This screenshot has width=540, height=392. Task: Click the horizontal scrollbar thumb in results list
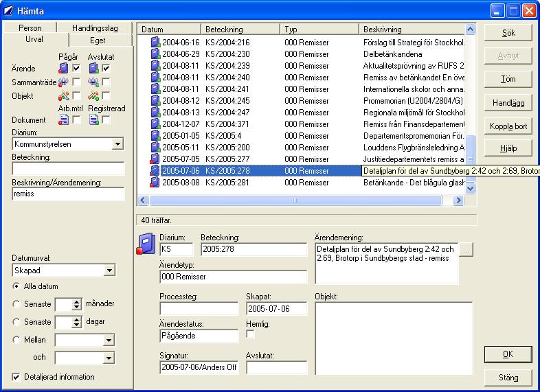(295, 200)
